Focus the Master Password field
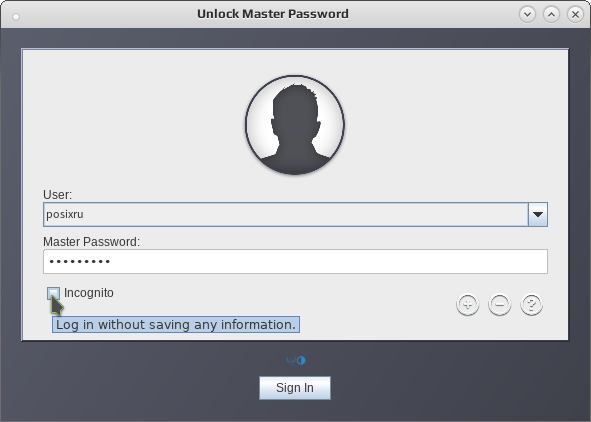The height and width of the screenshot is (422, 591). 296,261
